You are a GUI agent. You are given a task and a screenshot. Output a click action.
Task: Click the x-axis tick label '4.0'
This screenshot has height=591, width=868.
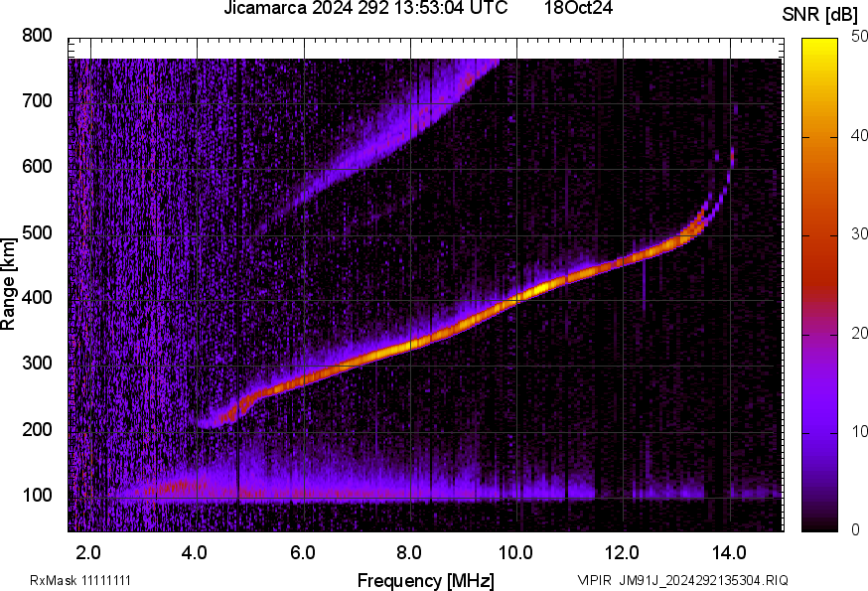(195, 552)
